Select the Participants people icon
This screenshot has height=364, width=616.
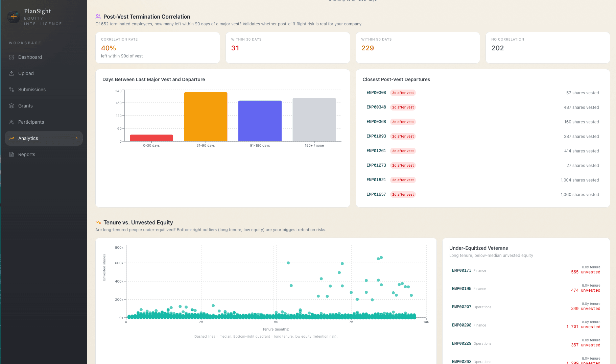pyautogui.click(x=11, y=122)
